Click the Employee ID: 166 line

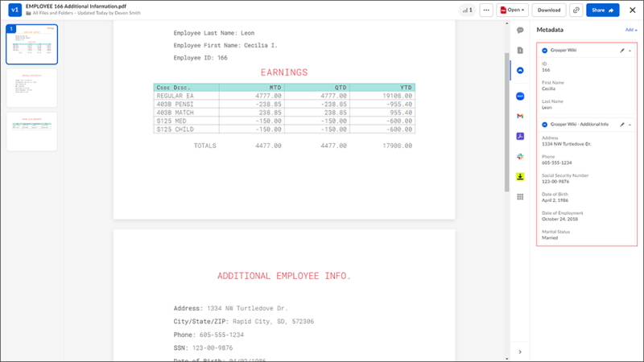[x=200, y=58]
